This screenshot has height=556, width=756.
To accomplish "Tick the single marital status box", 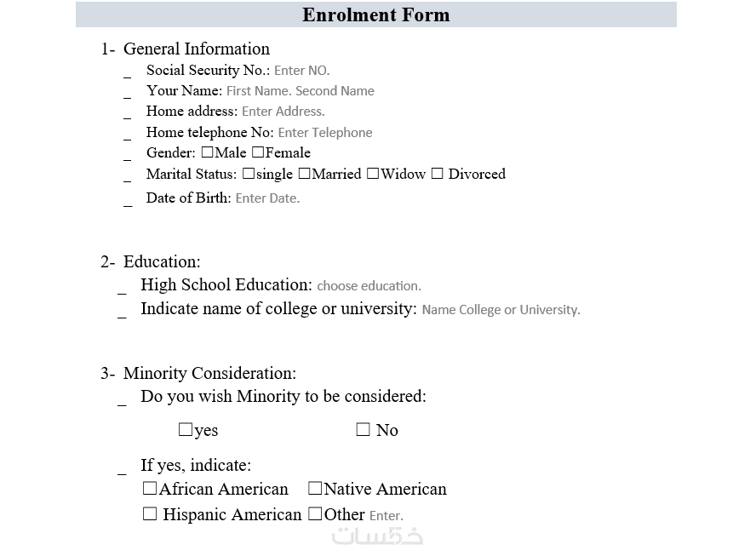I will (249, 174).
